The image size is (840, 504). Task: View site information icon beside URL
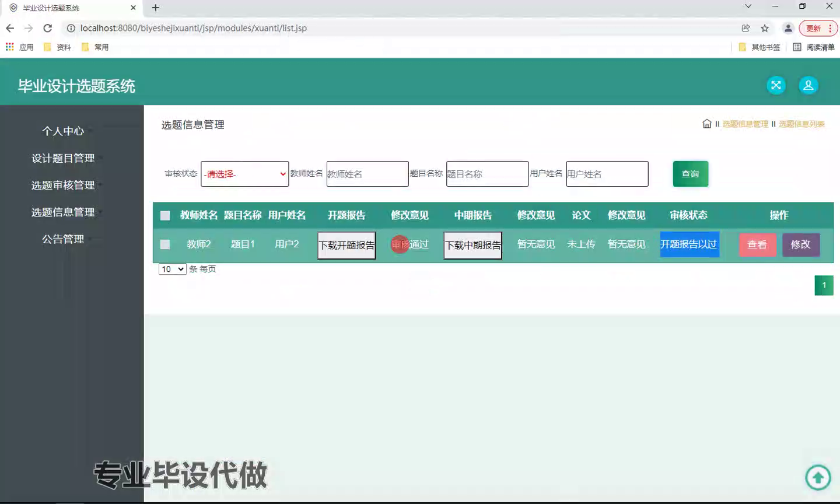[71, 28]
